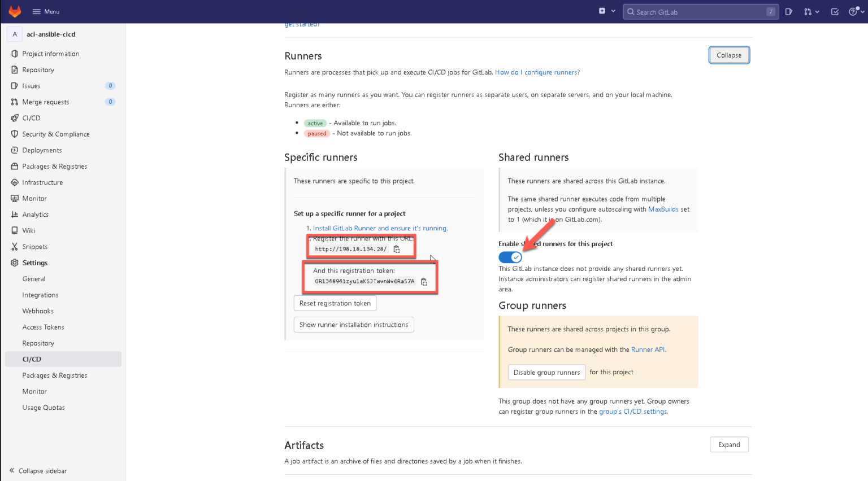Open 'Install GitLab Runner' link

[x=380, y=228]
